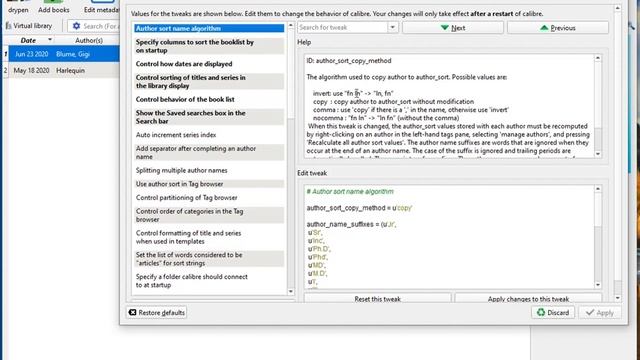The image size is (640, 360).
Task: Open the Search for tweak dropdown arrow
Action: (392, 27)
